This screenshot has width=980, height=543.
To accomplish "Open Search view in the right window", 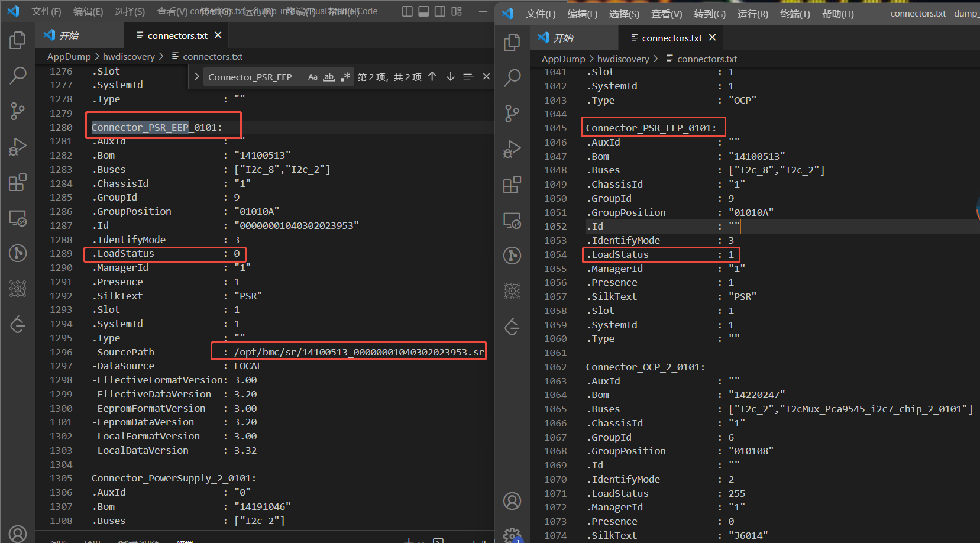I will (x=512, y=77).
